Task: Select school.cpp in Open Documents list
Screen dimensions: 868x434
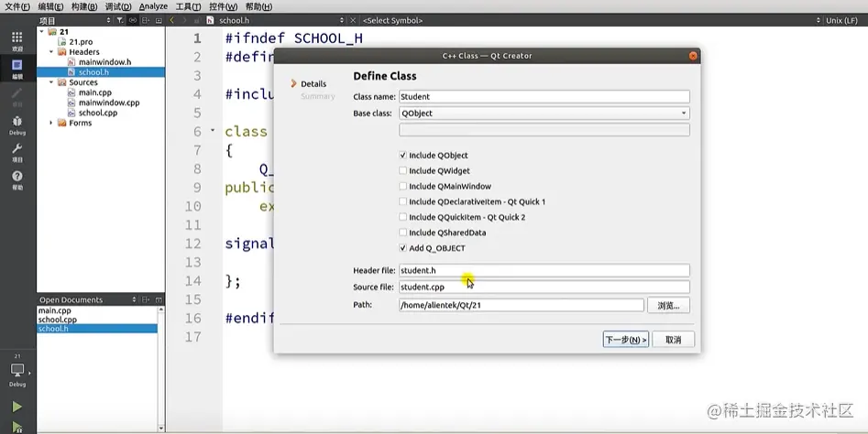Action: 58,320
